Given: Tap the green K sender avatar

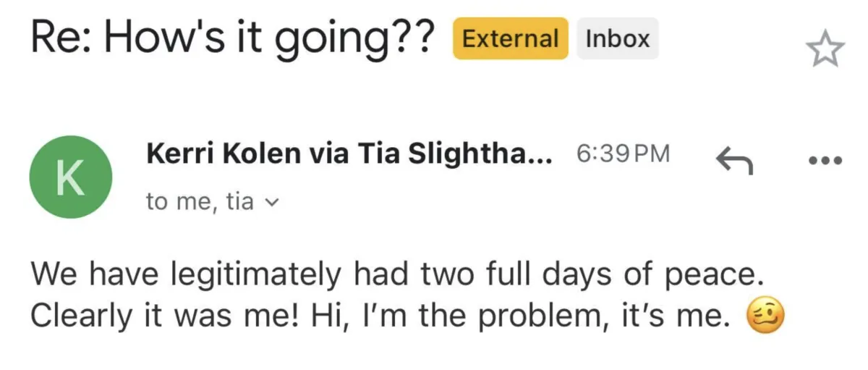Looking at the screenshot, I should 70,177.
